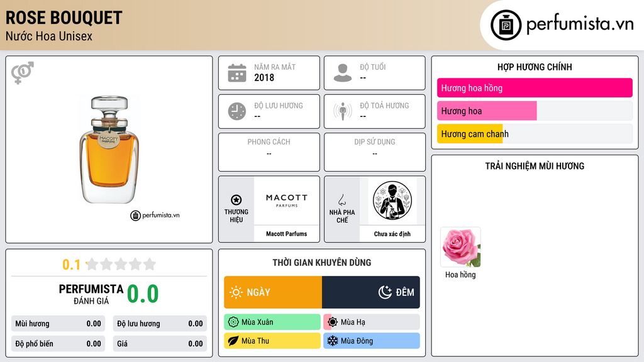The width and height of the screenshot is (644, 362).
Task: Click the leaf icon for Mùa Thu
Action: [x=233, y=341]
